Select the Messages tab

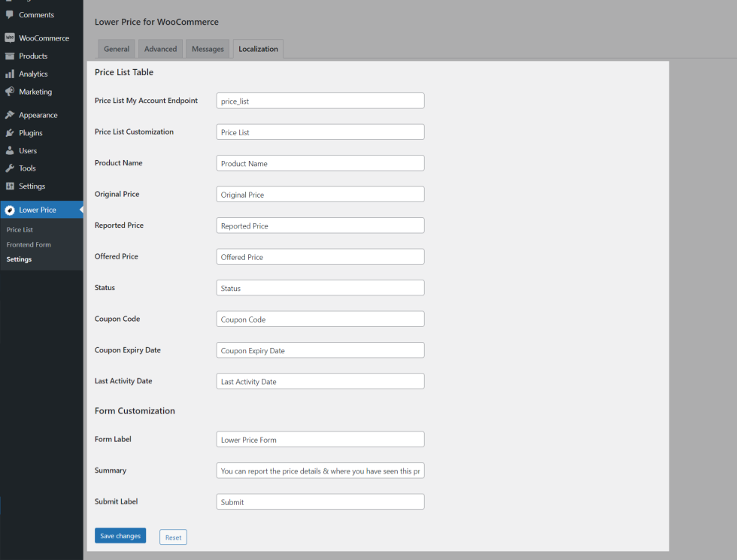pos(208,49)
